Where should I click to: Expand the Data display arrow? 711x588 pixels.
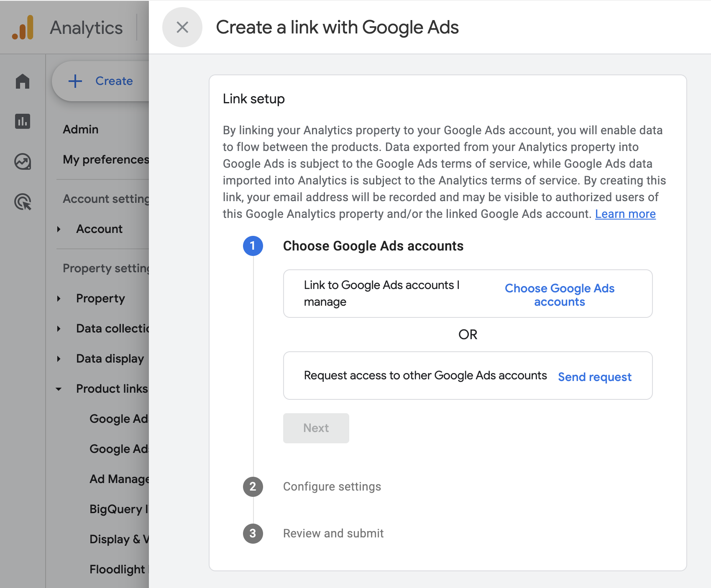pos(59,359)
